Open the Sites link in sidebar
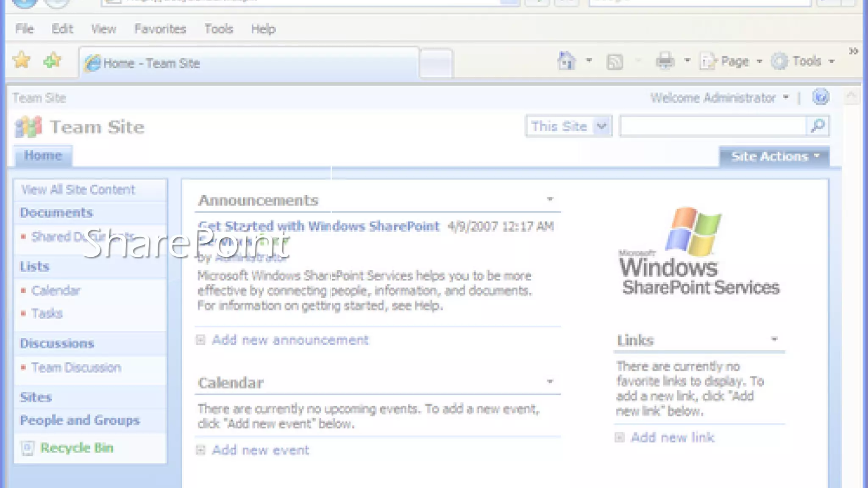 point(36,397)
